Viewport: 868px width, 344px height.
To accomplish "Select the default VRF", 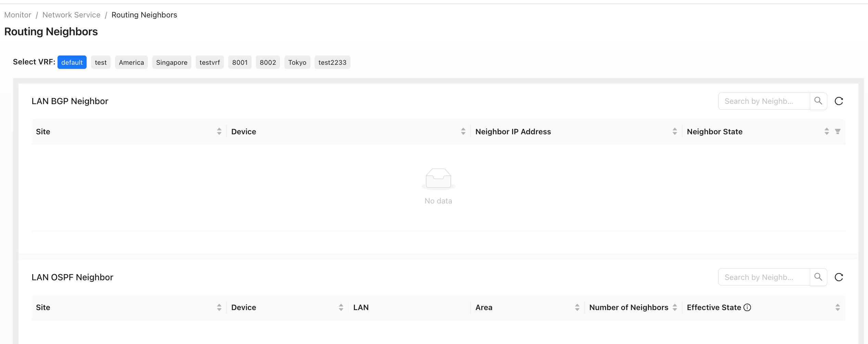I will pyautogui.click(x=72, y=62).
